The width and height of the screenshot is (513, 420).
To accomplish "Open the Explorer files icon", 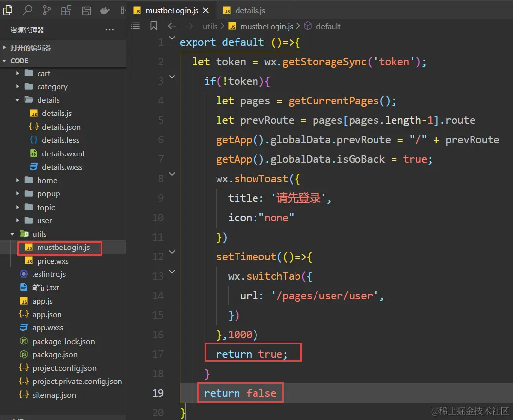I will (x=7, y=10).
